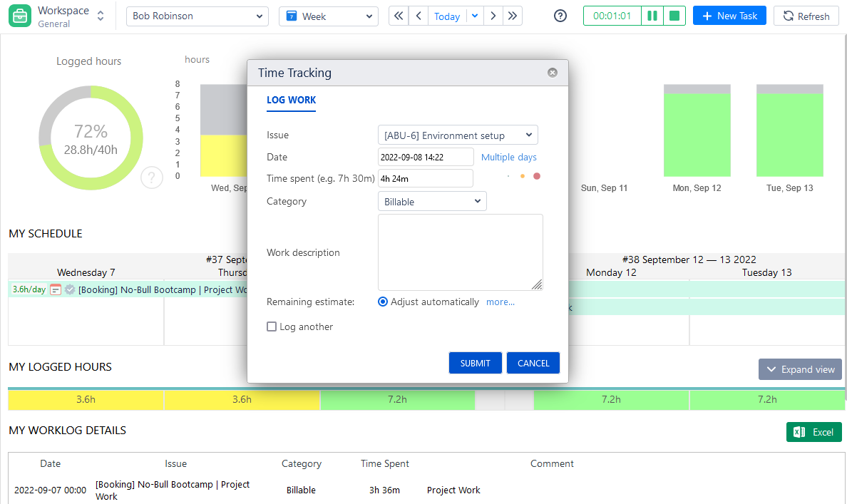Click the question mark icon below the 72% donut
The image size is (847, 504).
tap(152, 178)
